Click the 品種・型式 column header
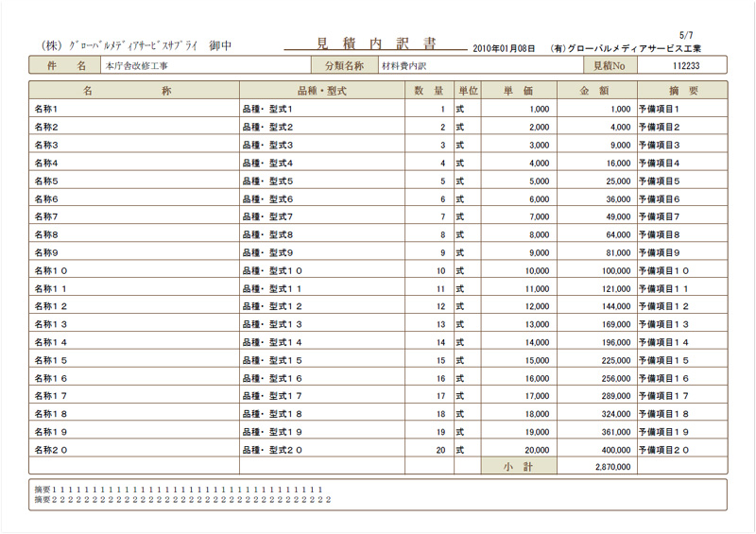 322,91
